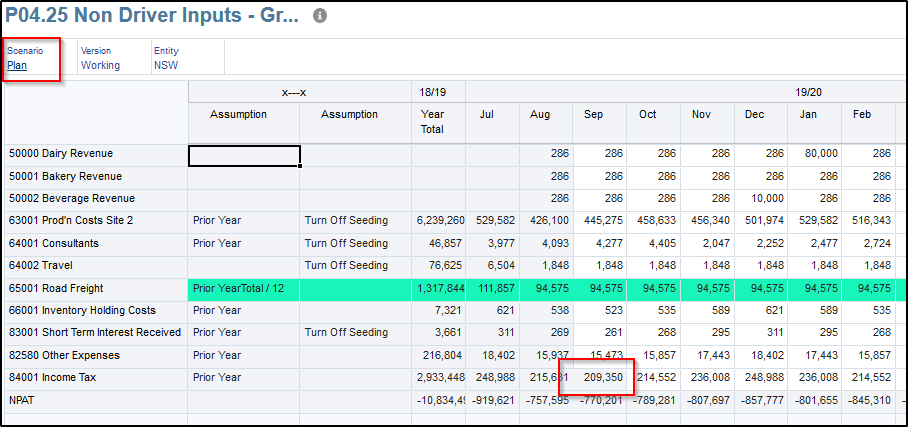This screenshot has height=427, width=908.
Task: Select Short Term Interest Year Total 3,661
Action: click(x=438, y=333)
